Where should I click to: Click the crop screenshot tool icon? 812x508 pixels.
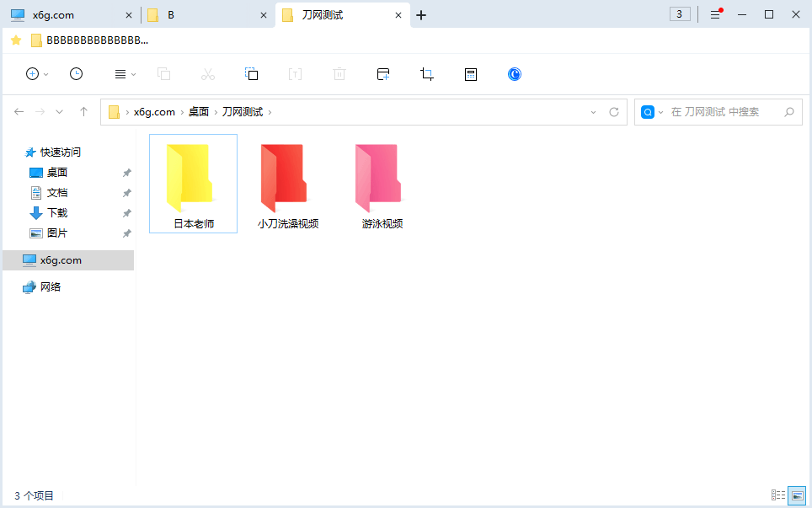coord(427,74)
